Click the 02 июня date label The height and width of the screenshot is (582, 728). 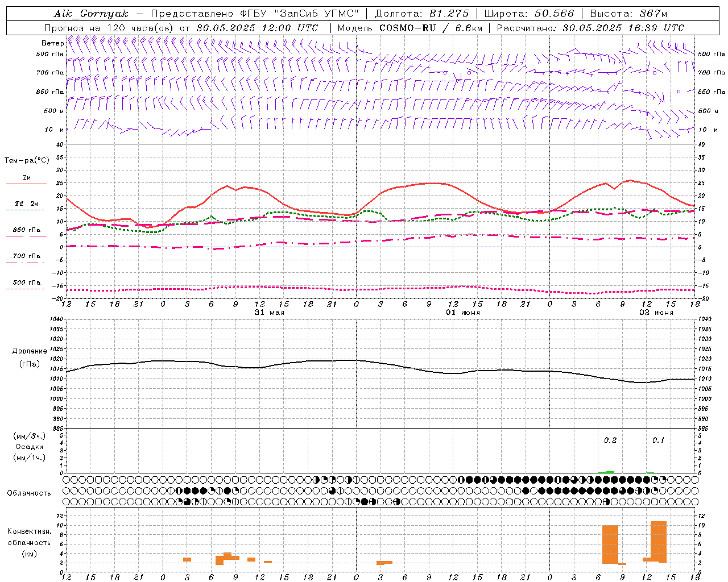click(x=656, y=313)
